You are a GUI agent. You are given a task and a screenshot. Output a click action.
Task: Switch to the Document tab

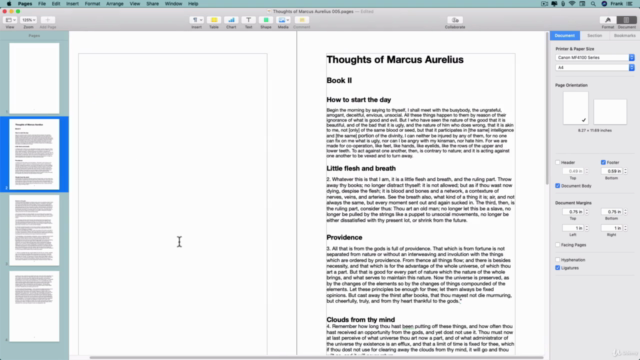(x=565, y=36)
